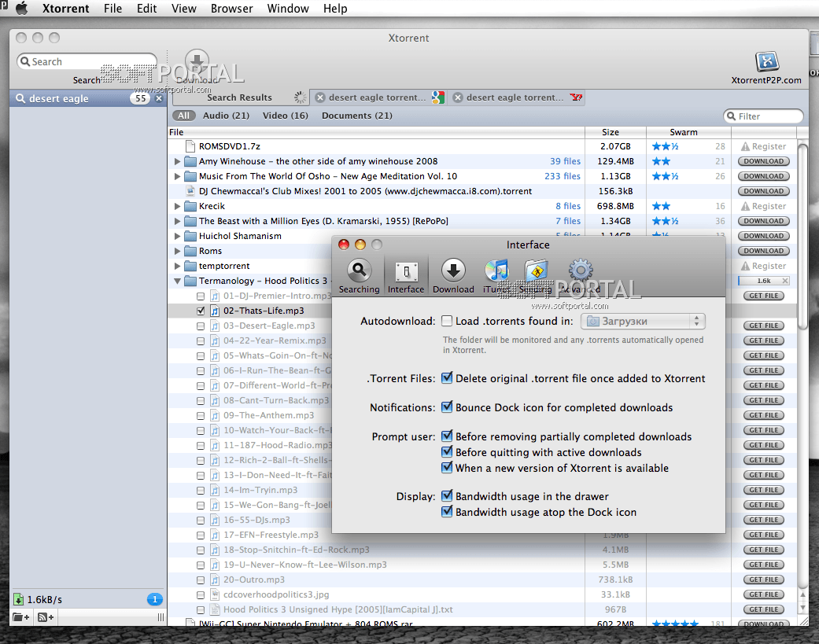Open the Advanced gear preferences pane
This screenshot has width=819, height=644.
[581, 275]
